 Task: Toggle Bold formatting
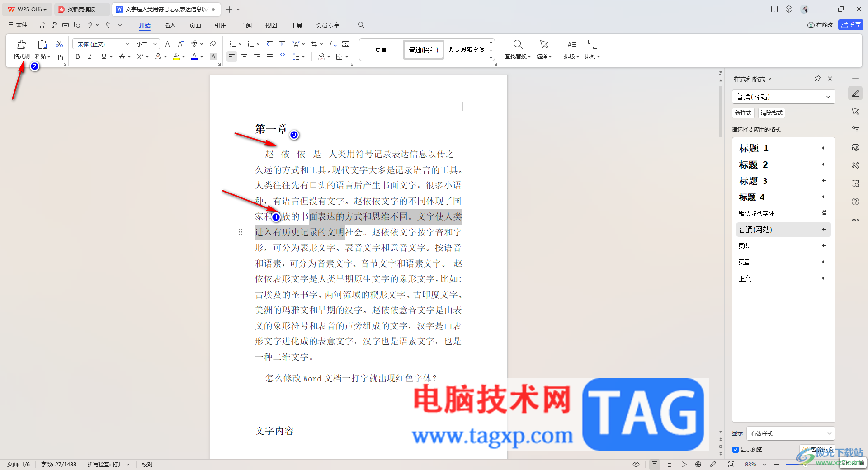pyautogui.click(x=78, y=56)
